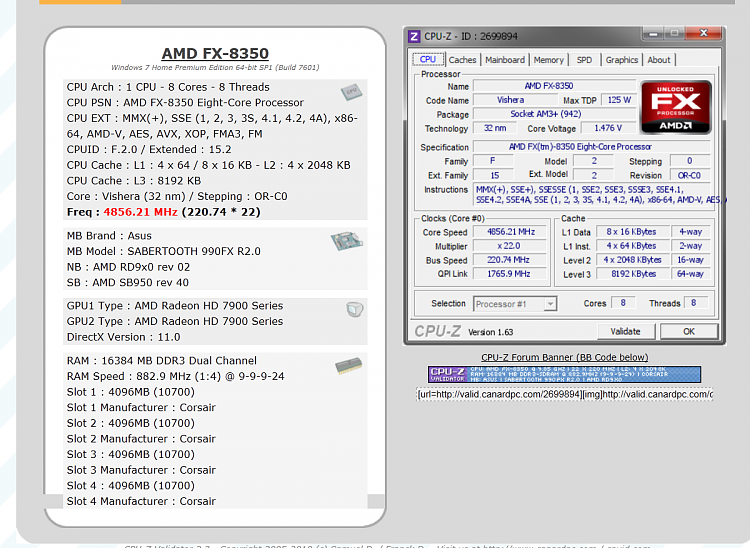Click the Windows 7 Home Premium subtitle text
The image size is (750, 548).
click(215, 67)
